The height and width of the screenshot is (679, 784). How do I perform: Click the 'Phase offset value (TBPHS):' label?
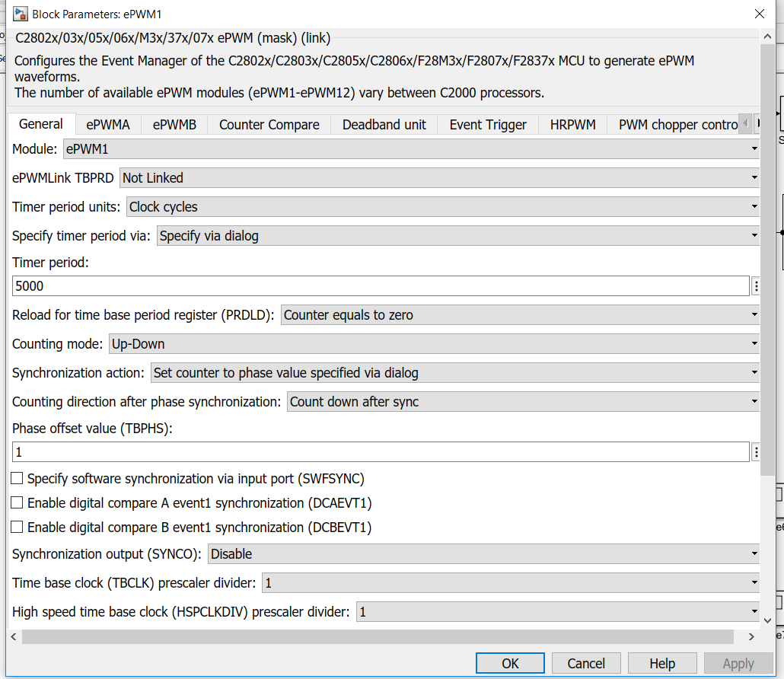click(x=93, y=429)
